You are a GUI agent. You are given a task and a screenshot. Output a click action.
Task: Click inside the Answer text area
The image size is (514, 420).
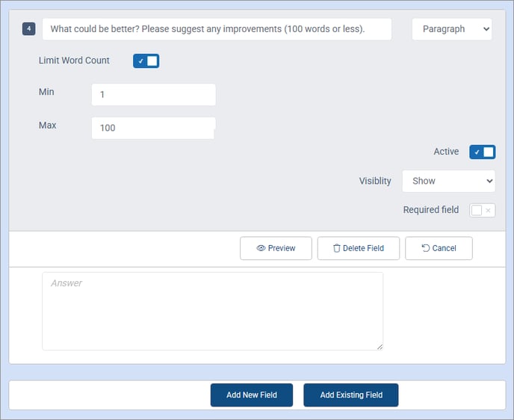pos(212,311)
